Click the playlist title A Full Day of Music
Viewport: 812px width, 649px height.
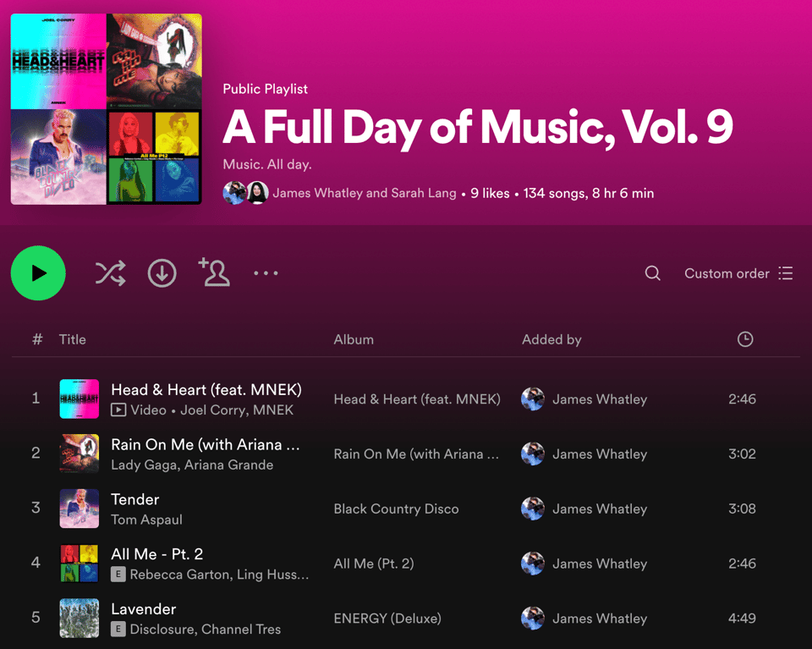(x=477, y=127)
